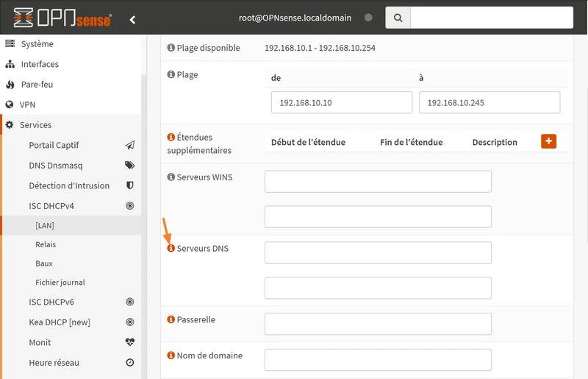Expand the Pare-feu menu
The image size is (588, 379).
(x=37, y=85)
